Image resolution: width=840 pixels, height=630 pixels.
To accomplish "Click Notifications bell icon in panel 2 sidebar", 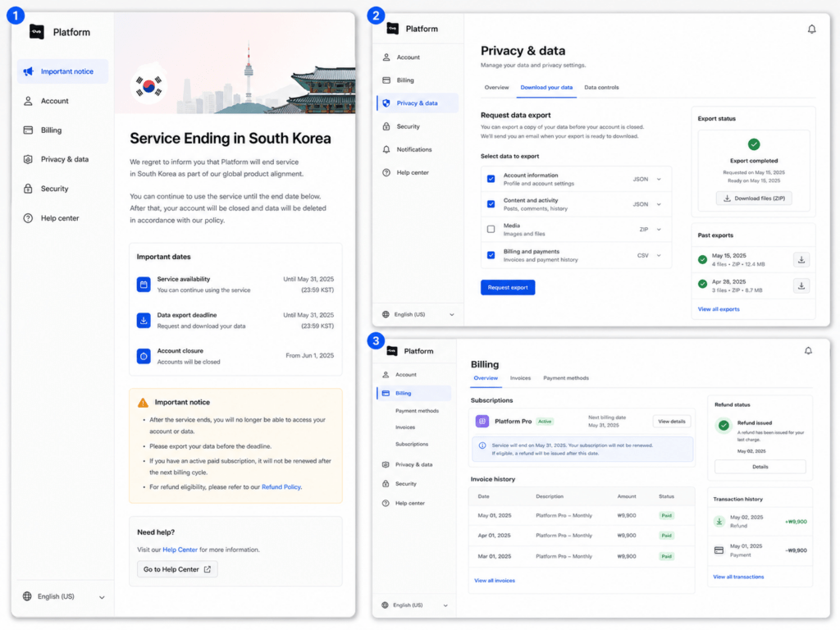I will 386,149.
